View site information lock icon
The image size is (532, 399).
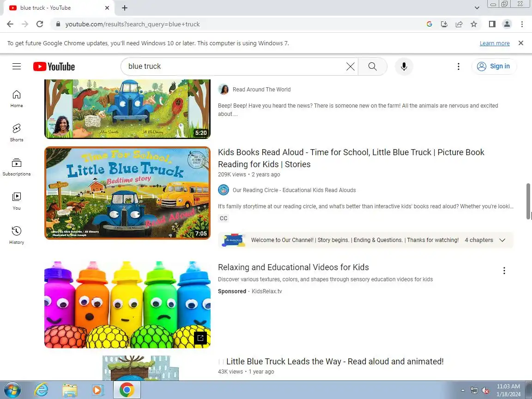[x=58, y=24]
